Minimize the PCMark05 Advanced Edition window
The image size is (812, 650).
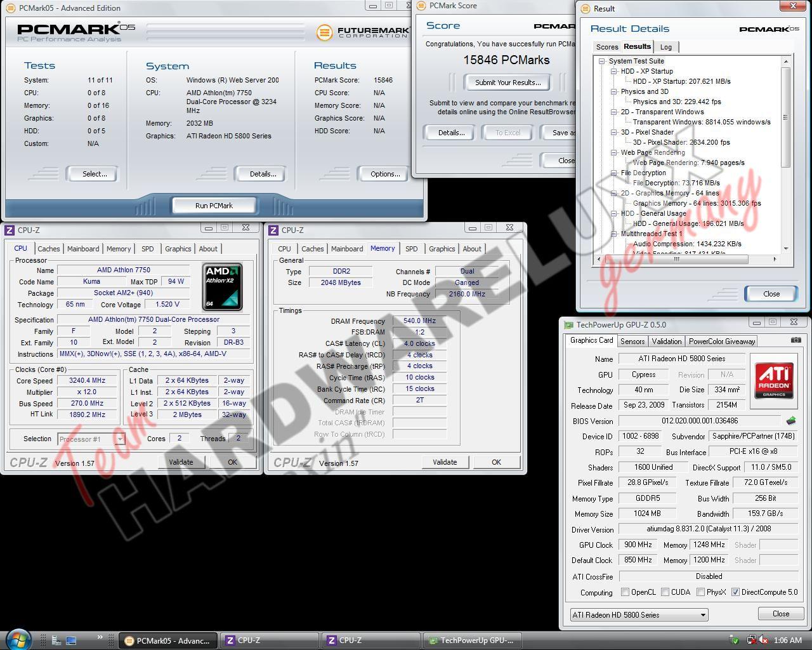372,5
